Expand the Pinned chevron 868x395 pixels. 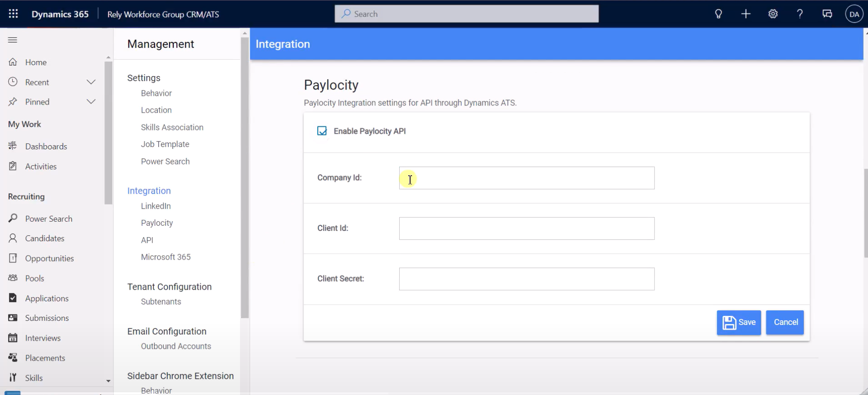click(91, 102)
